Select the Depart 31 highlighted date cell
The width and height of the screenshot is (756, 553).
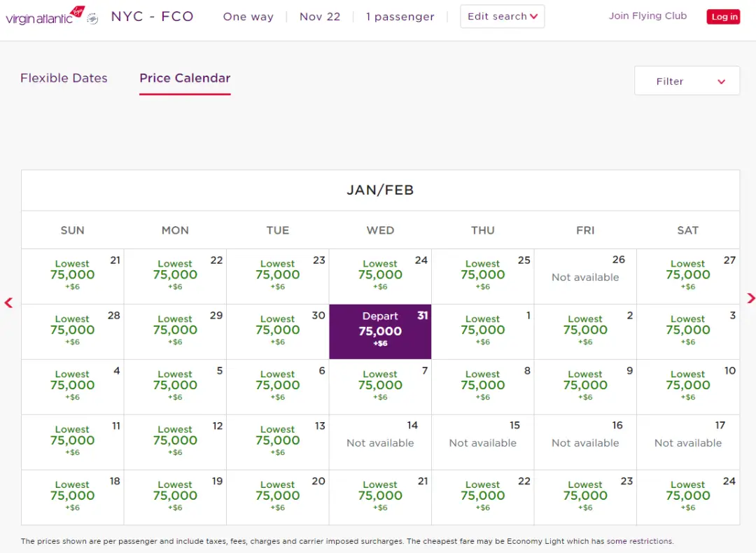380,331
